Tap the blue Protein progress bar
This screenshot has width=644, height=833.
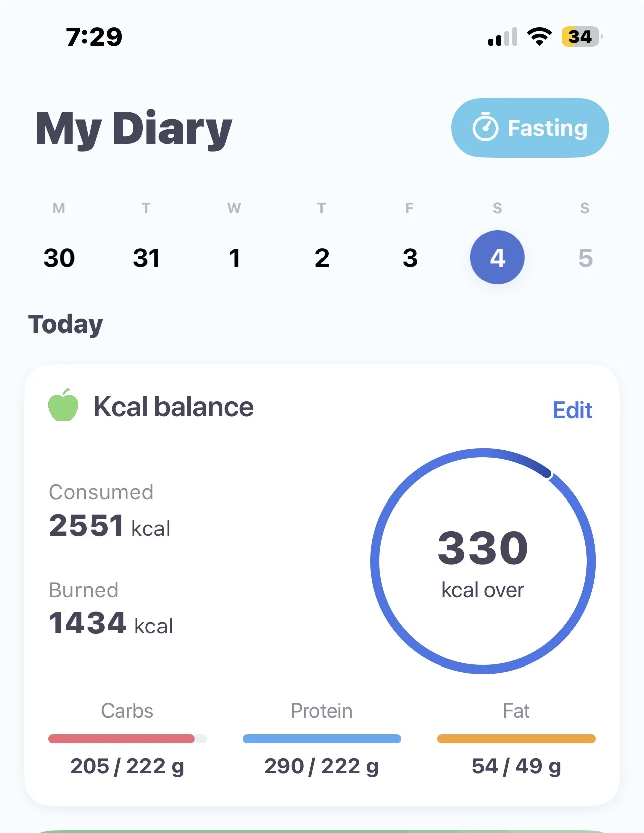point(321,739)
